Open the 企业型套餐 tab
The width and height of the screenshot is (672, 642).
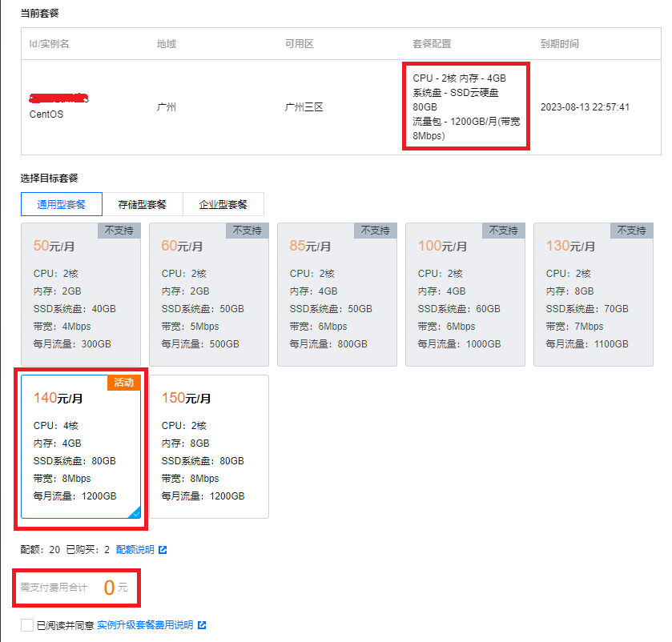[x=223, y=204]
